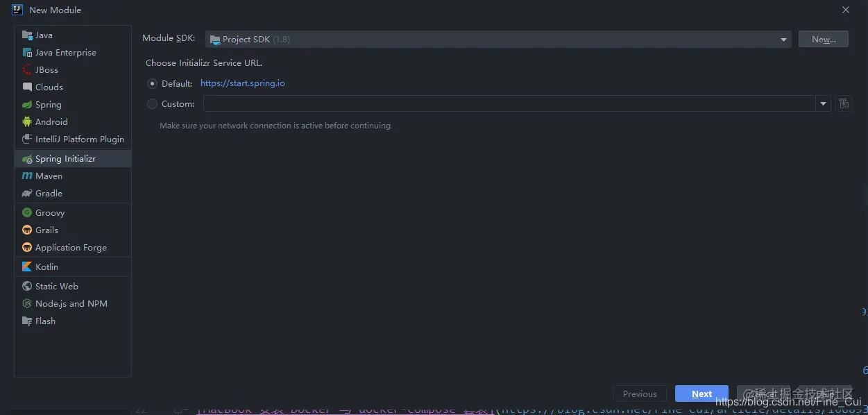Click the Module SDK label
868x415 pixels.
[x=169, y=38]
